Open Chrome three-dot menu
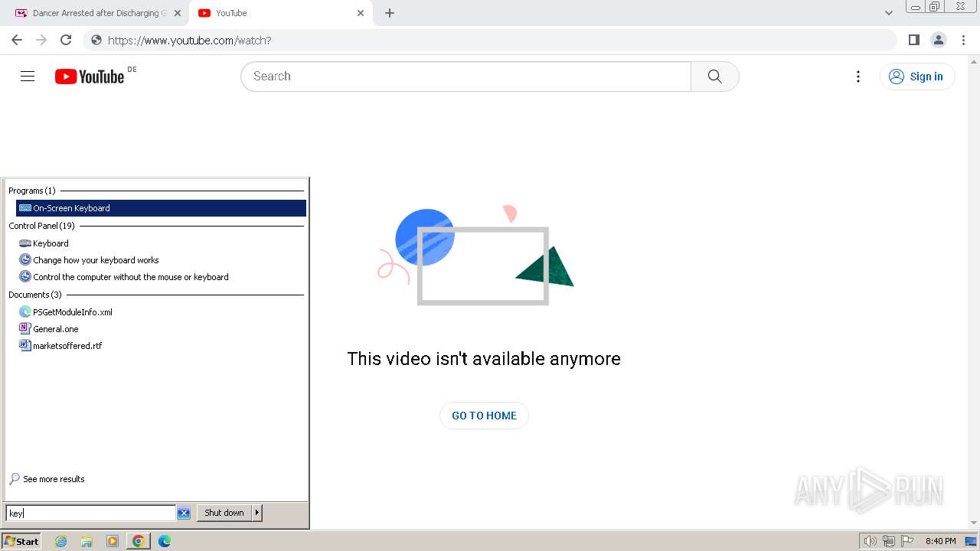The width and height of the screenshot is (980, 551). point(964,40)
